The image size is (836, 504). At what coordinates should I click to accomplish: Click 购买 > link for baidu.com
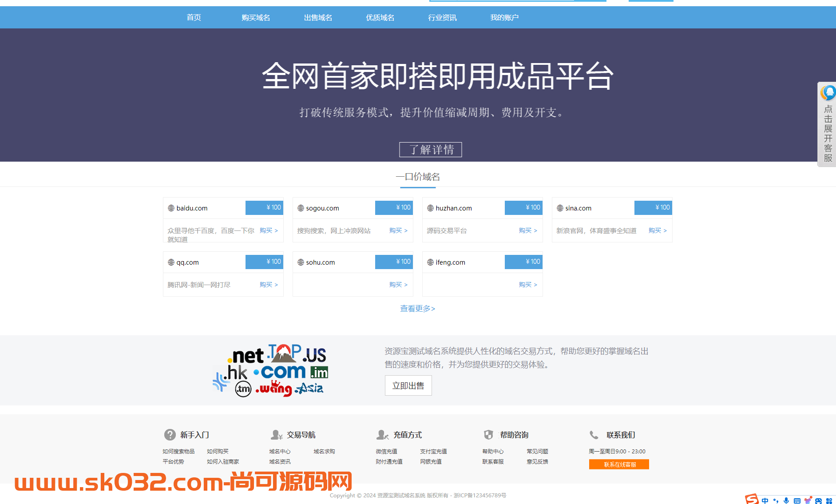(x=269, y=230)
